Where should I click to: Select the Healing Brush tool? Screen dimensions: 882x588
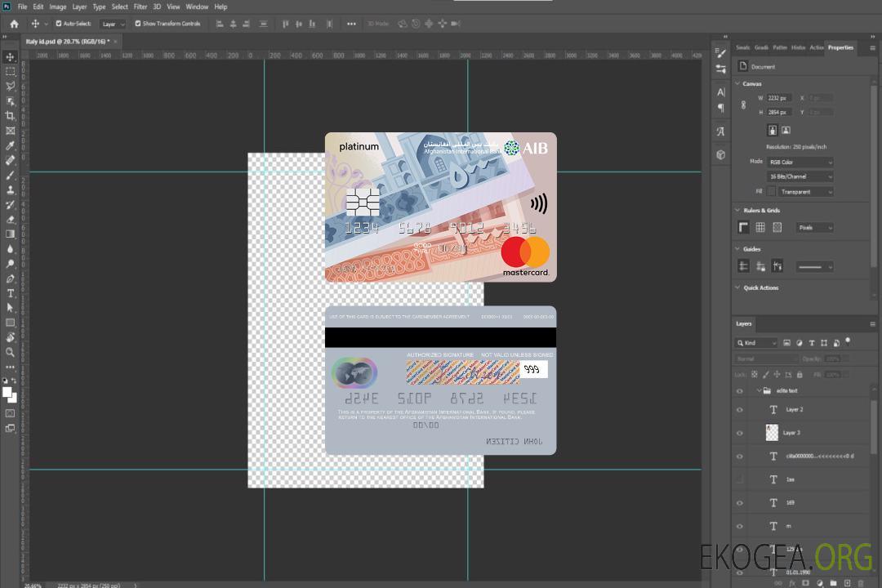(x=10, y=160)
